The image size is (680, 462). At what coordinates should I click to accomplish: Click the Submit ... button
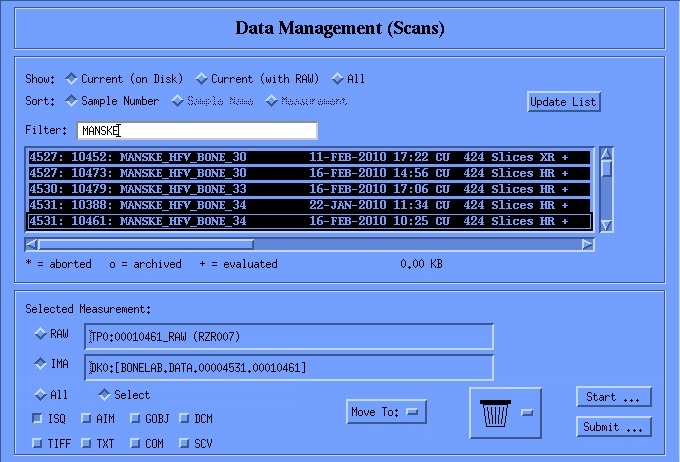614,427
